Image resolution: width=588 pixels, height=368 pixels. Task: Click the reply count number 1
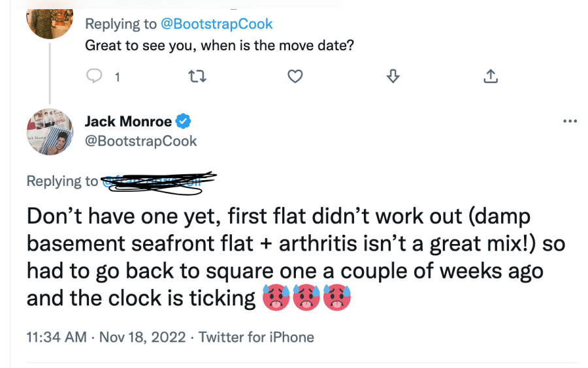118,77
